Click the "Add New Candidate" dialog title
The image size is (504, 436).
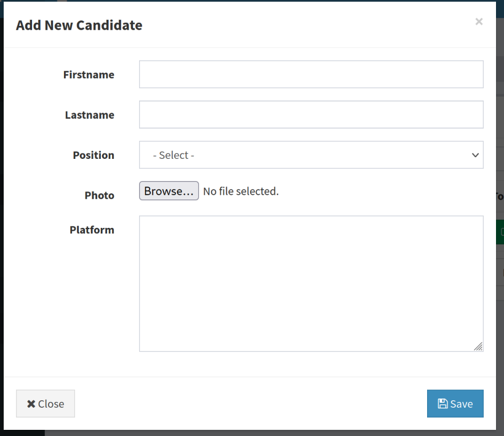tap(79, 25)
